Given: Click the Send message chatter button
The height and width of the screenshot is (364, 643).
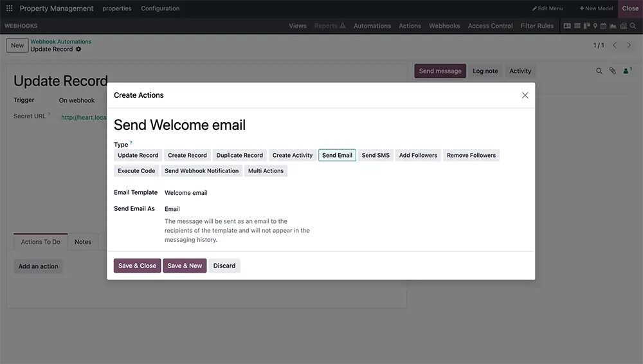Looking at the screenshot, I should [440, 71].
